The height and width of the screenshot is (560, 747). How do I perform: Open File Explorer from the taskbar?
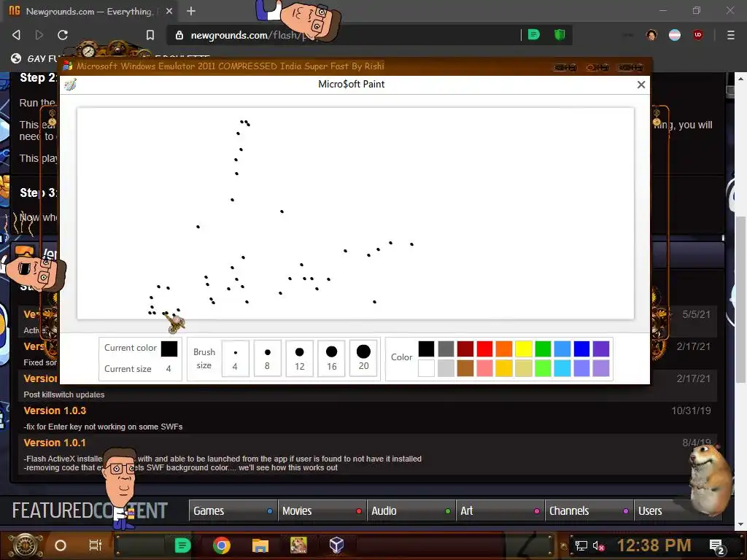click(x=260, y=545)
